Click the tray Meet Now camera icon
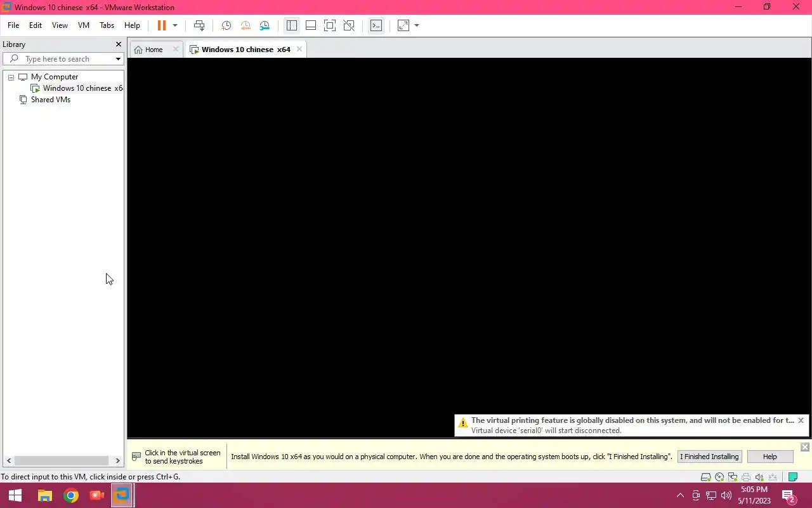 point(696,495)
